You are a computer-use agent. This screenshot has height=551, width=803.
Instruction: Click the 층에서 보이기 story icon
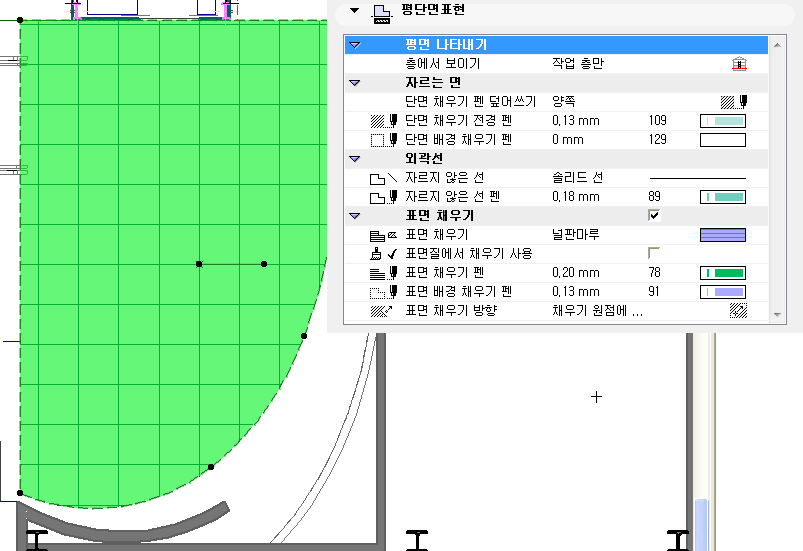(x=739, y=63)
